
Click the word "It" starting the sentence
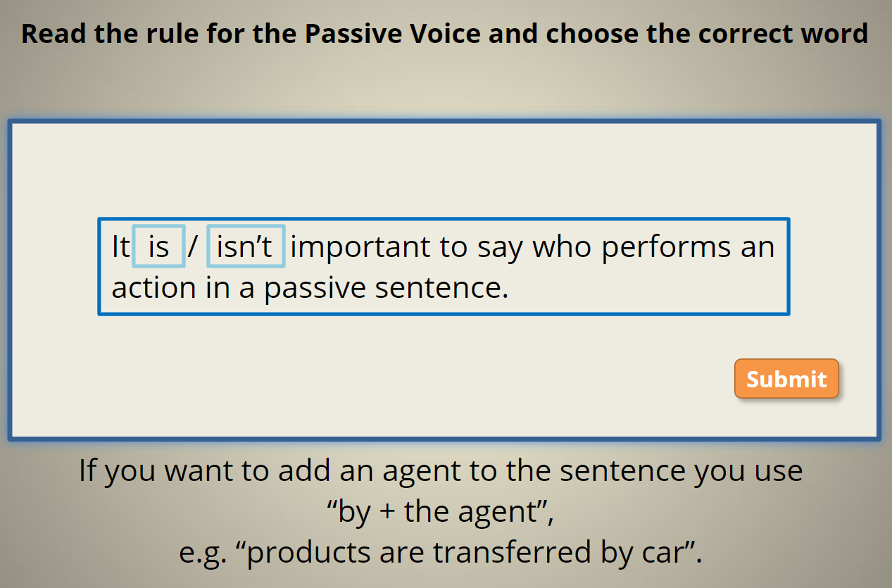120,246
